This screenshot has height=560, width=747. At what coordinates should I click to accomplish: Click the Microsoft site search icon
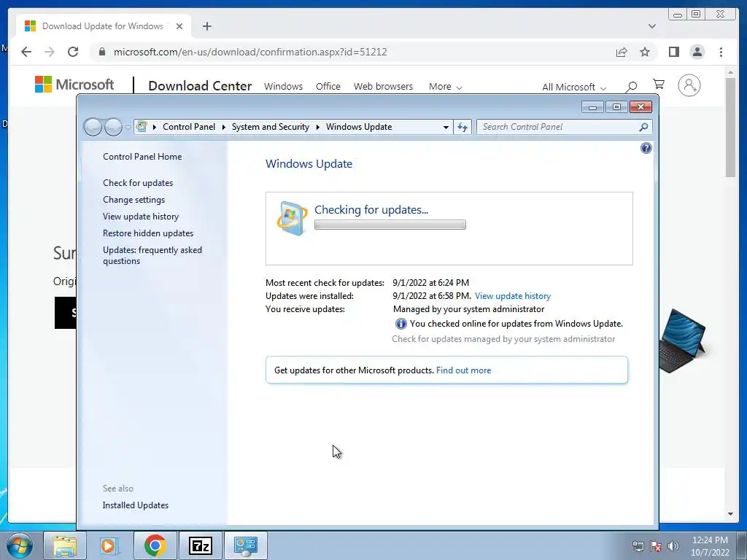click(x=631, y=87)
